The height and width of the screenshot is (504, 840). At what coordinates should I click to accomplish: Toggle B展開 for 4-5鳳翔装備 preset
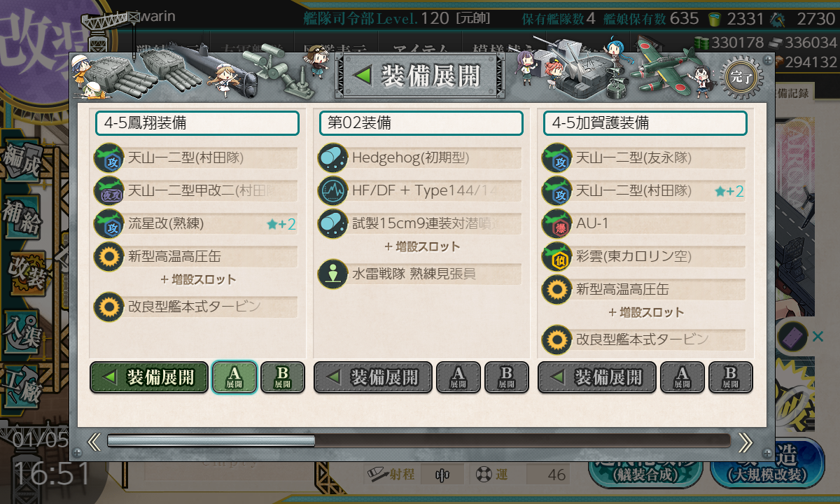pos(283,377)
